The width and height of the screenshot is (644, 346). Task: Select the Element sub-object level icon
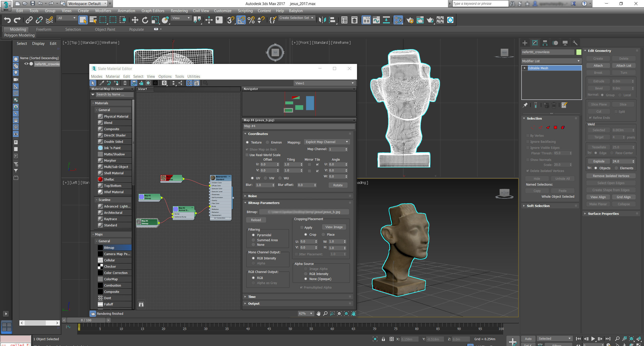[x=563, y=127]
